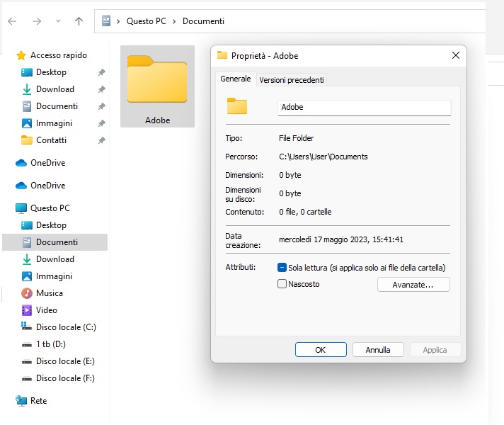504x425 pixels.
Task: Expand chevron before Documenti in address bar
Action: [174, 21]
